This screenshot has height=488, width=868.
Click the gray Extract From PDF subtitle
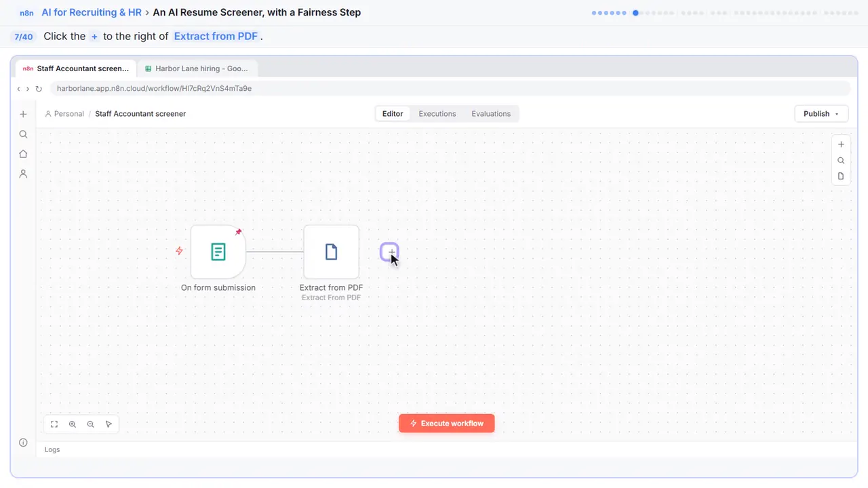pyautogui.click(x=332, y=298)
